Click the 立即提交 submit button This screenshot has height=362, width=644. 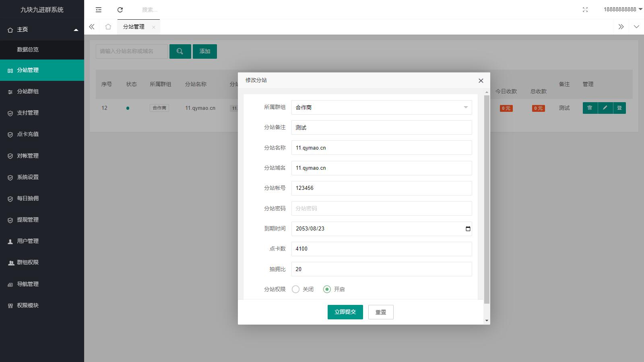pos(345,312)
